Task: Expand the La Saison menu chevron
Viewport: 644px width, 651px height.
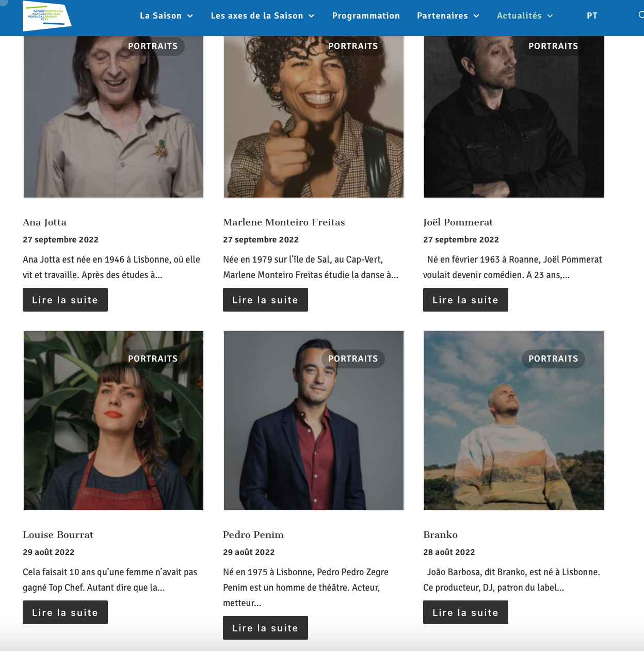Action: coord(190,16)
